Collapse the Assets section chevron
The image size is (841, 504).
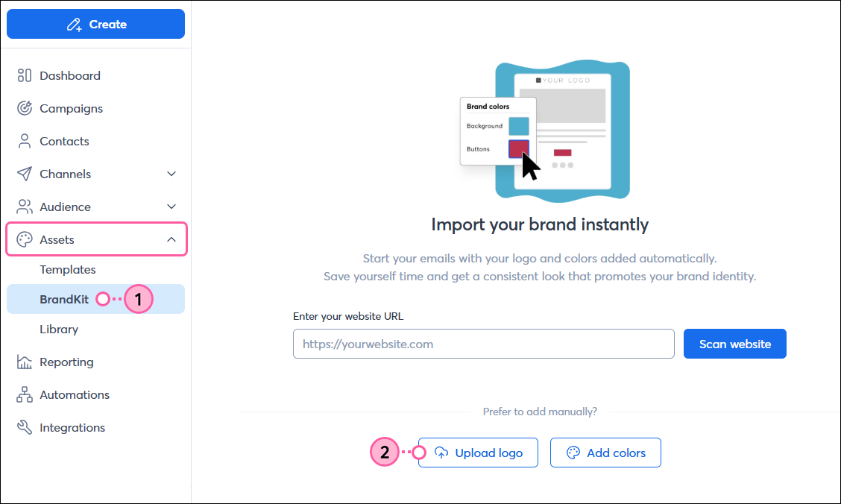pos(172,239)
